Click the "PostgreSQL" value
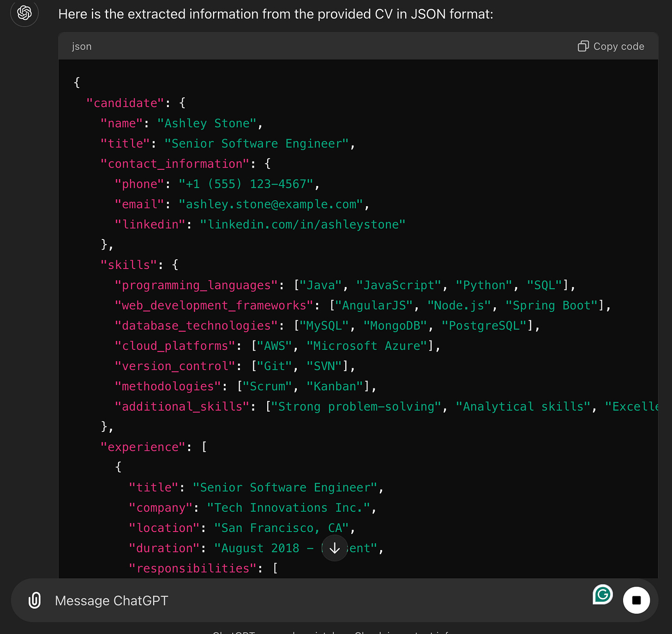 (484, 326)
